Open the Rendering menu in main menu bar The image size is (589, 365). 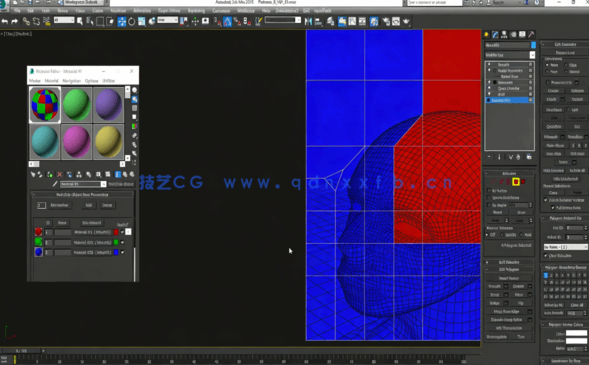point(196,11)
